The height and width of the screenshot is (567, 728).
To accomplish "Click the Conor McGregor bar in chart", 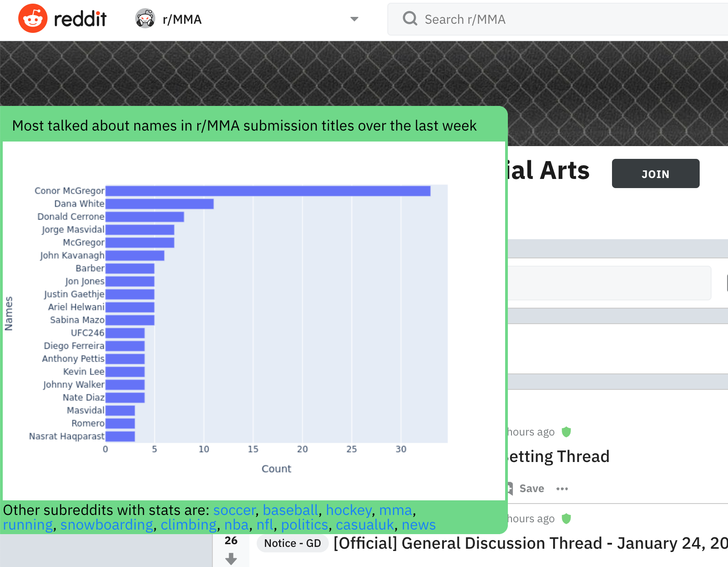I will tap(268, 191).
